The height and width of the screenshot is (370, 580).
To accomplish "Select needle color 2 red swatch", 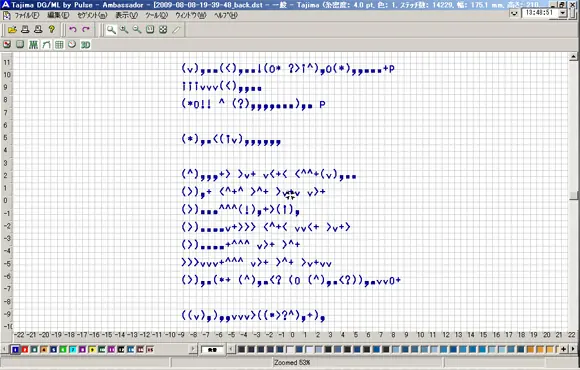I will tap(25, 349).
